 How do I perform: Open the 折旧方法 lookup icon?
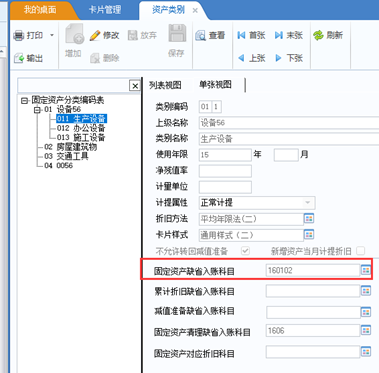[x=309, y=219]
